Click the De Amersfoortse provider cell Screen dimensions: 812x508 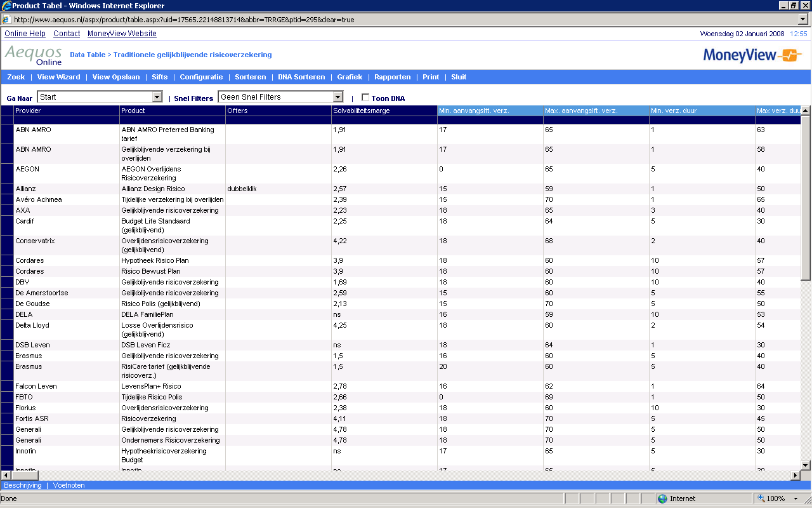[x=66, y=293]
